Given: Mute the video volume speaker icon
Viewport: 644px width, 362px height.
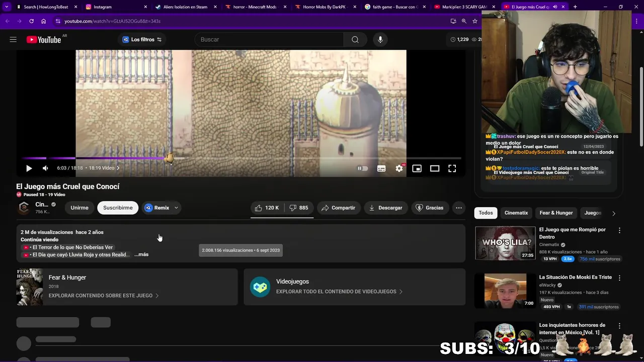Looking at the screenshot, I should point(45,168).
